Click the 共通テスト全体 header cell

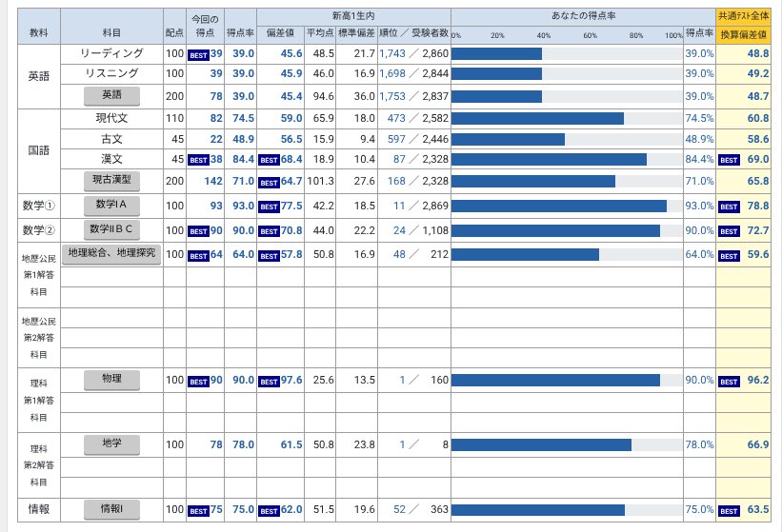744,16
